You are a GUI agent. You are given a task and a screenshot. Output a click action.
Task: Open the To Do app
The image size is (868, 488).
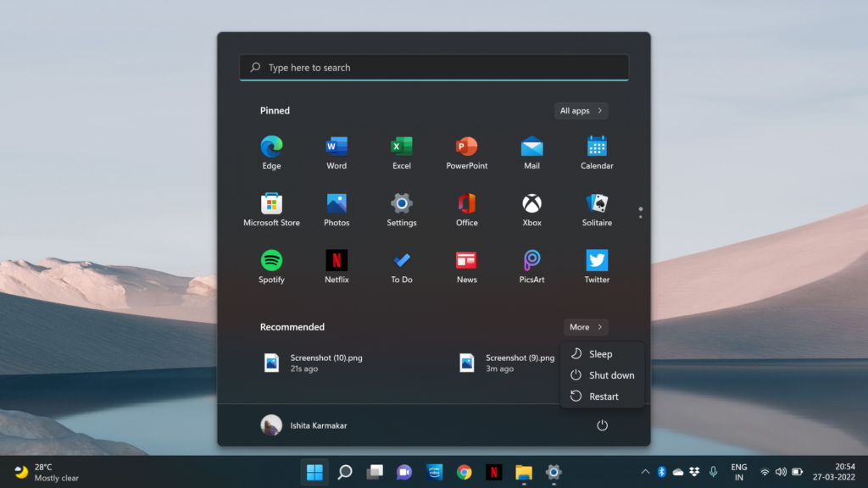pos(401,267)
